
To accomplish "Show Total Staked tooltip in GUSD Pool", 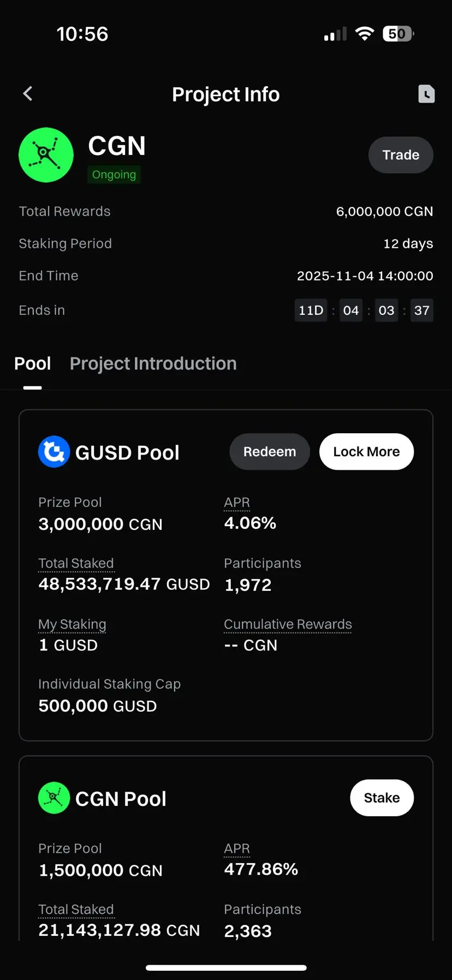I will (76, 563).
